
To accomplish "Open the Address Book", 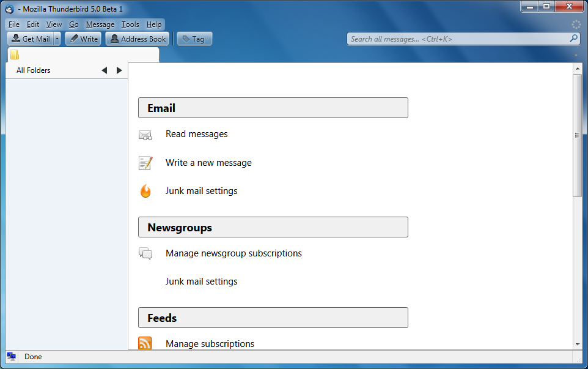I will [138, 39].
